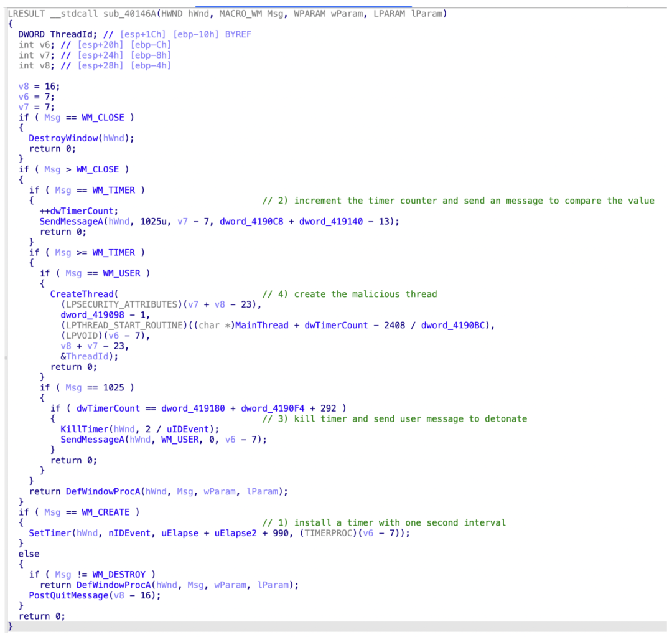Select the WM_DESTROY constant
The image size is (672, 637).
(x=119, y=574)
